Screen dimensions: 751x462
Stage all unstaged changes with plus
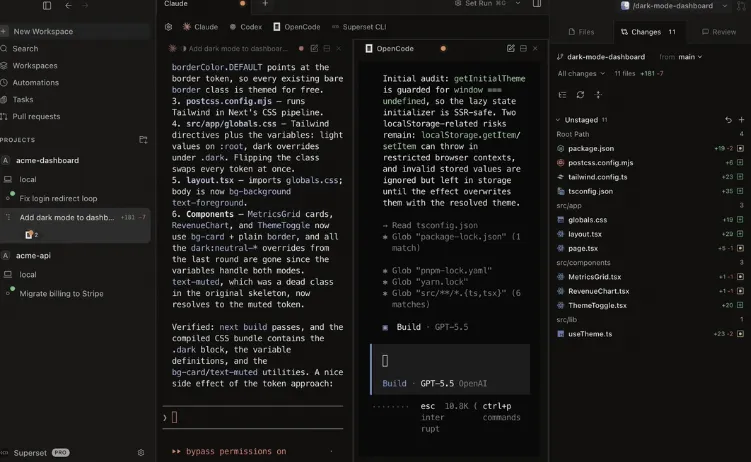(x=741, y=120)
